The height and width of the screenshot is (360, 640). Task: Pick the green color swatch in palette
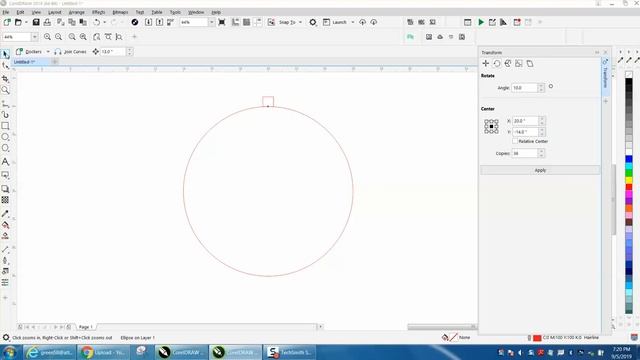tap(629, 173)
